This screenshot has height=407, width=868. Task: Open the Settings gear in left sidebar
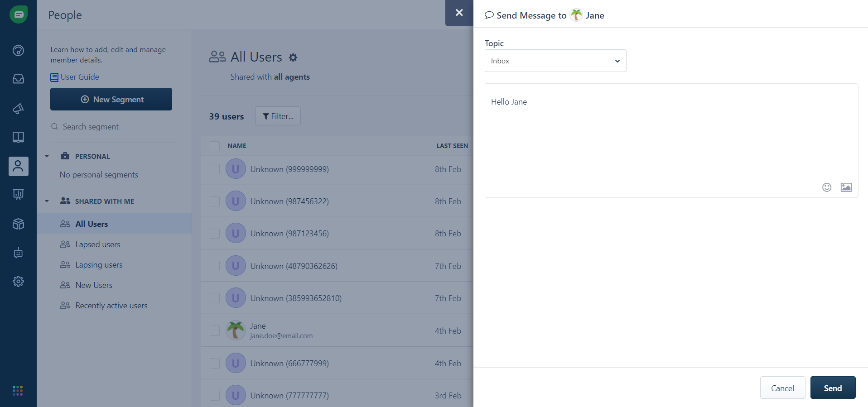click(x=18, y=282)
